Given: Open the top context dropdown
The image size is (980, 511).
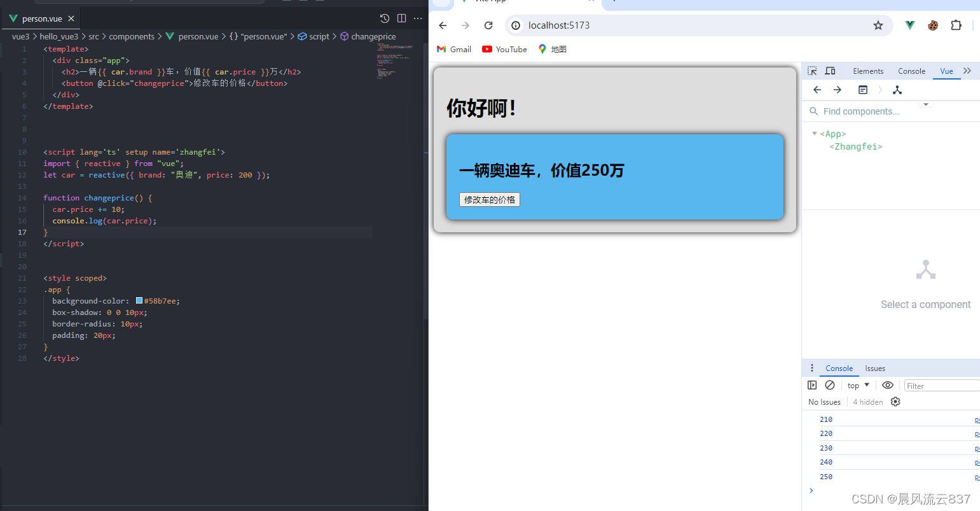Looking at the screenshot, I should 858,386.
